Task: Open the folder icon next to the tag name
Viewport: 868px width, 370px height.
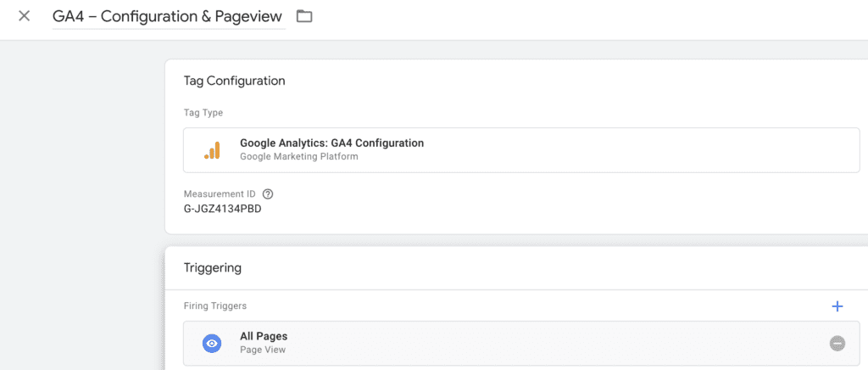Action: pyautogui.click(x=304, y=16)
